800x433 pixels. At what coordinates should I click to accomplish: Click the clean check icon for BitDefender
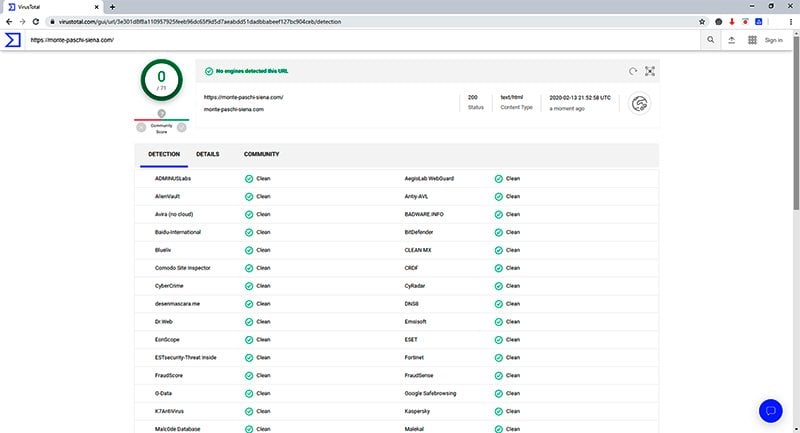click(x=498, y=232)
